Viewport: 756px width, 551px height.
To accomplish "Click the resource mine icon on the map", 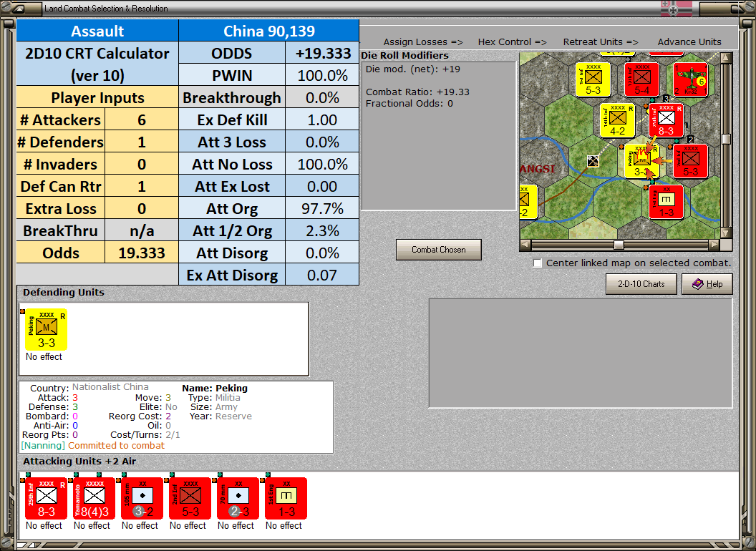I will point(593,161).
